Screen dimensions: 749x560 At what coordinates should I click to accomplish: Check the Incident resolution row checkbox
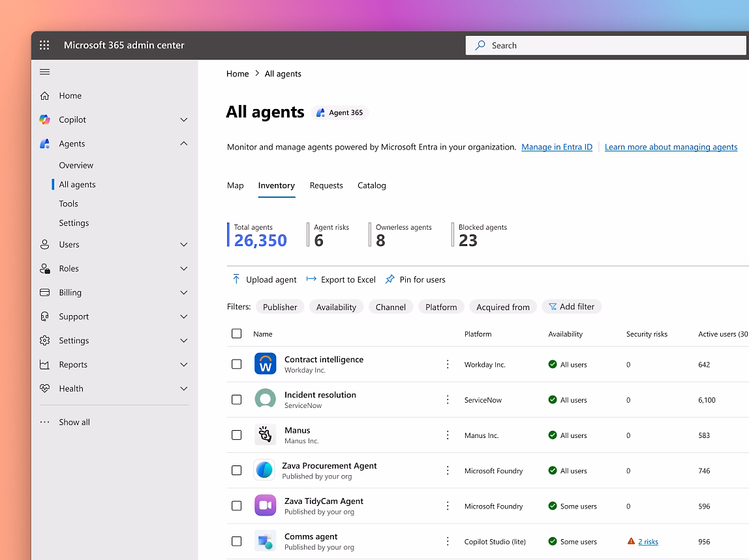(237, 399)
